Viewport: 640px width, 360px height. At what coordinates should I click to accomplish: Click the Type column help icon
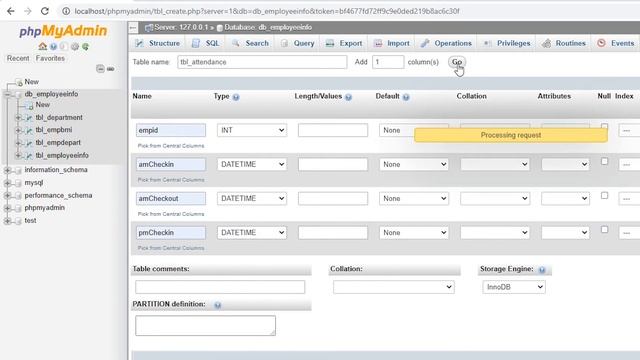click(236, 97)
